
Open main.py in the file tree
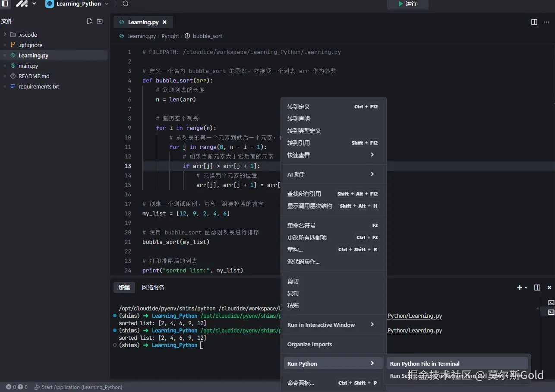click(28, 66)
